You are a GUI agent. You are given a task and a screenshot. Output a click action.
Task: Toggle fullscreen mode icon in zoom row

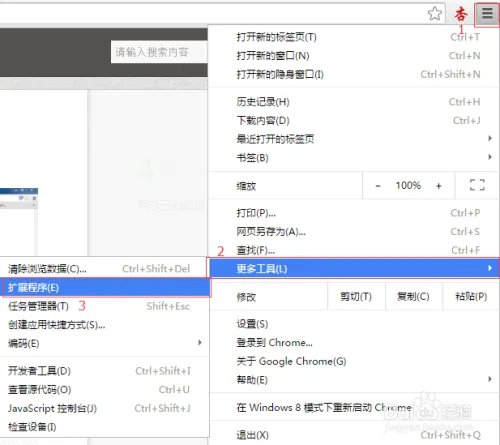[x=477, y=185]
